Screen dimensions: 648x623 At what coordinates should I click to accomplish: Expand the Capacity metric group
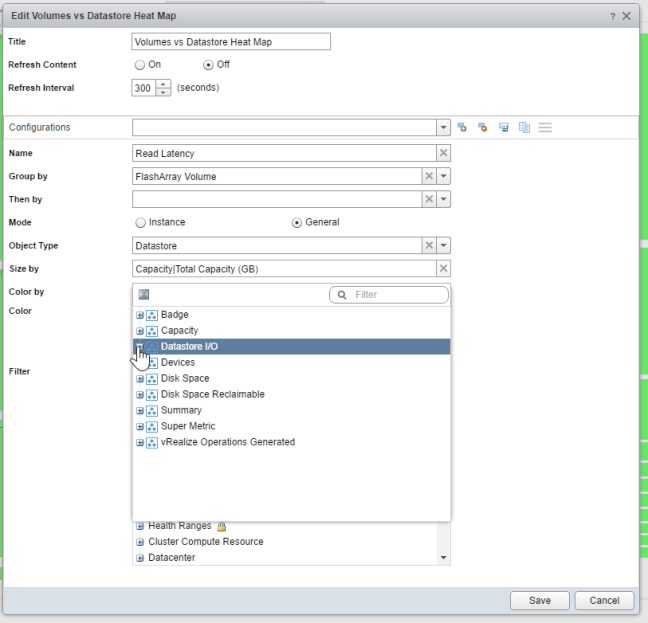139,331
